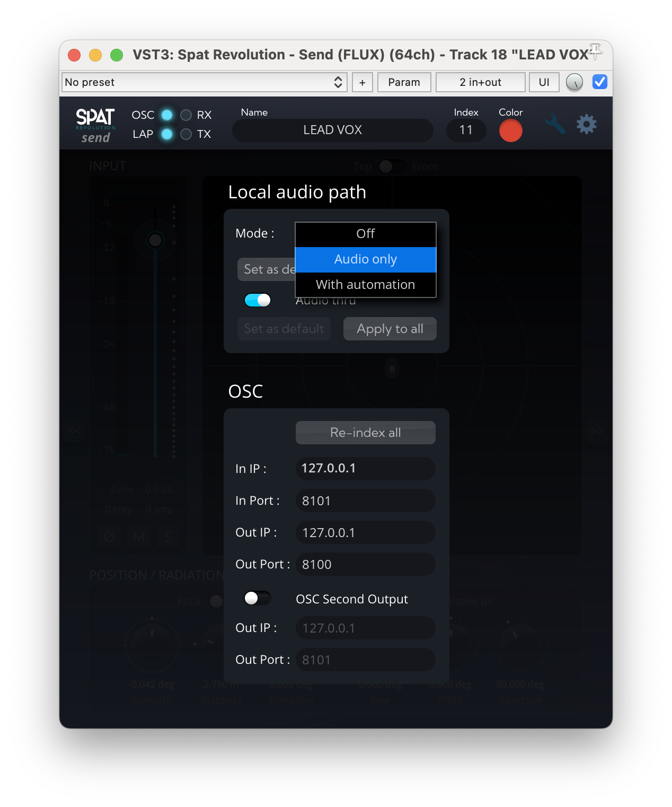Select the RX radio indicator
The height and width of the screenshot is (807, 672).
(186, 115)
